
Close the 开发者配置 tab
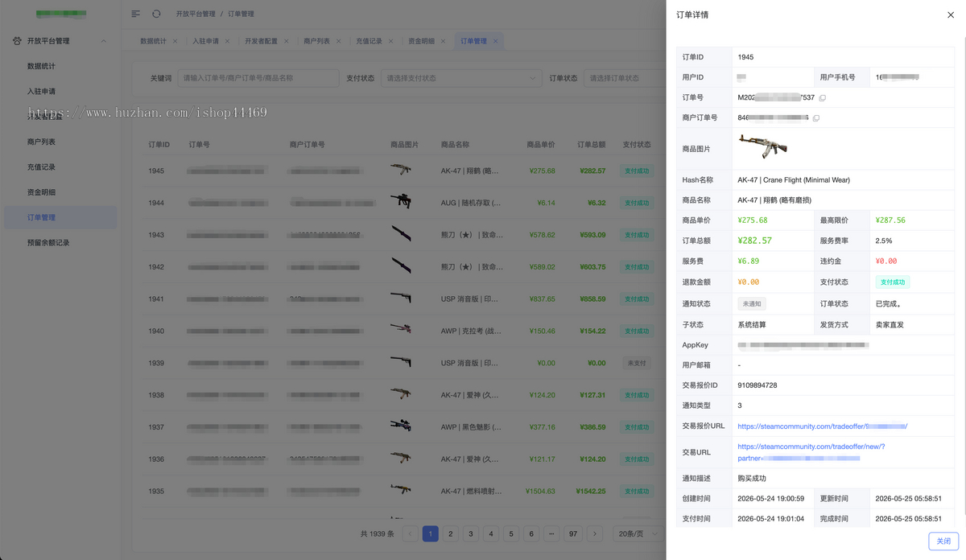(x=287, y=41)
